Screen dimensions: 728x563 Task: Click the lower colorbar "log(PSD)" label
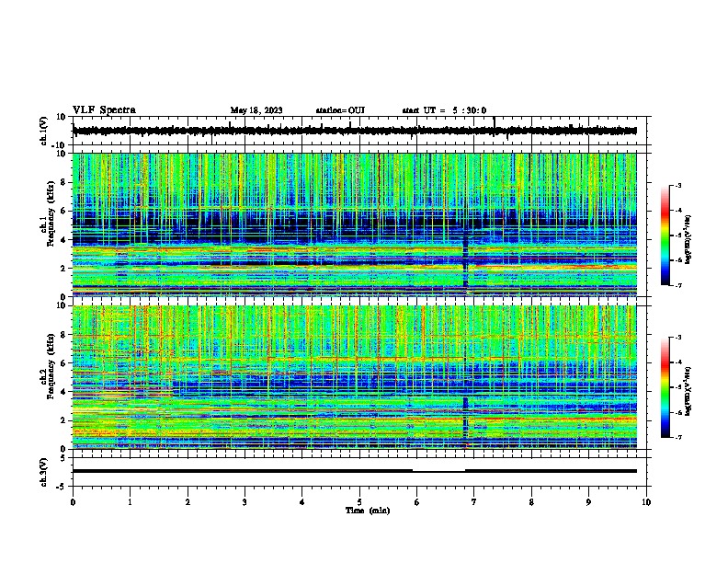pos(688,391)
